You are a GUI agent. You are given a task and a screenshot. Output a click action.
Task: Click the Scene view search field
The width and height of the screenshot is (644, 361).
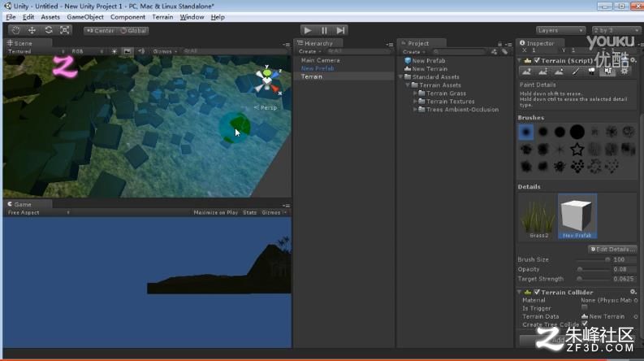pos(234,51)
